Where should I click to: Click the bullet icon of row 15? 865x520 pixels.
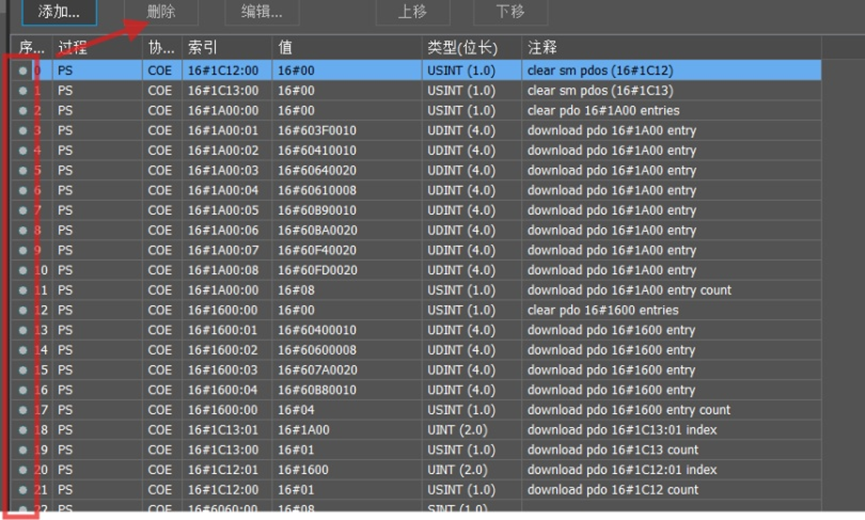coord(23,371)
